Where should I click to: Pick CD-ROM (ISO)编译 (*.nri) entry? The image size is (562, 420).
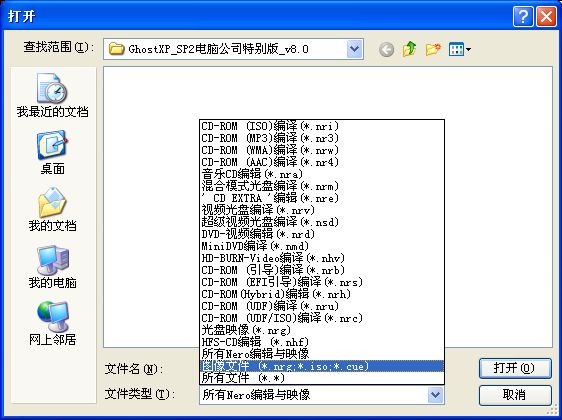pos(322,126)
